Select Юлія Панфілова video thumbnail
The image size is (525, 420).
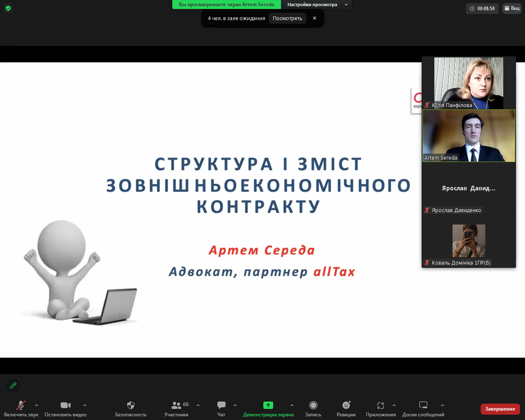(x=469, y=83)
